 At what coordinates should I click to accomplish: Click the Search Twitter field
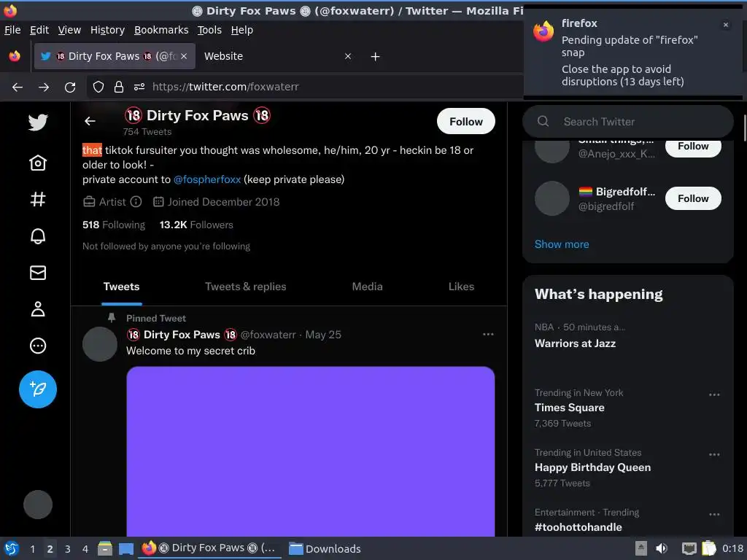(628, 122)
